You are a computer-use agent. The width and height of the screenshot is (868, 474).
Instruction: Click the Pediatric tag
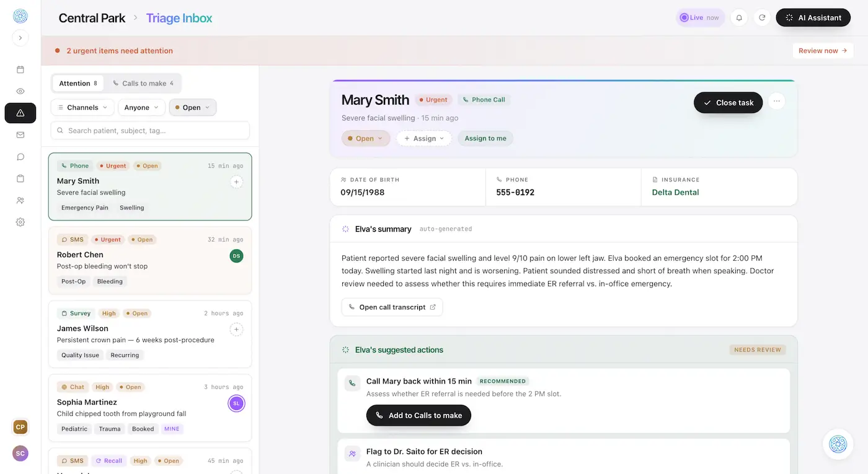pos(74,429)
